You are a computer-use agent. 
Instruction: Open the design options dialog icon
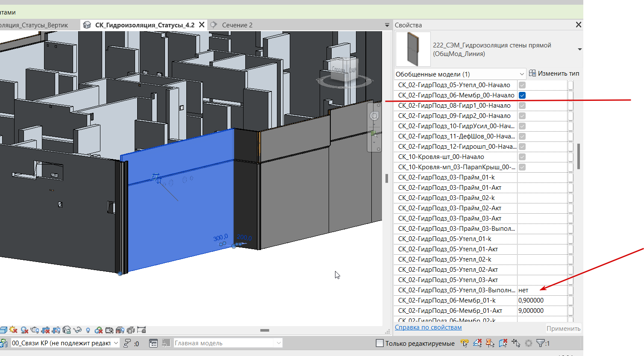pos(153,343)
